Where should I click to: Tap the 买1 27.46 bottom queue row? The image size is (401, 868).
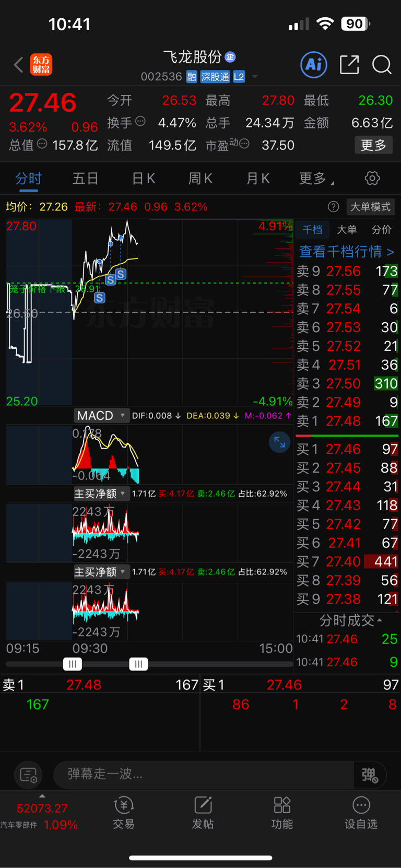tap(301, 685)
